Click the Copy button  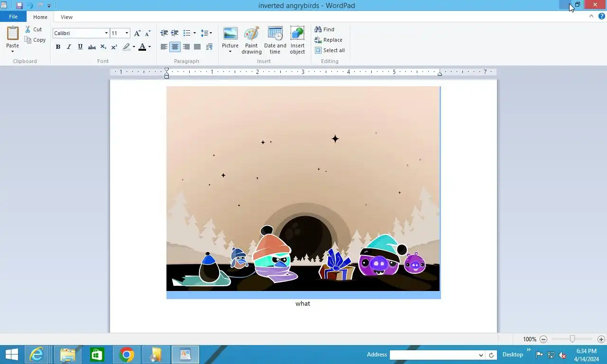[x=35, y=40]
